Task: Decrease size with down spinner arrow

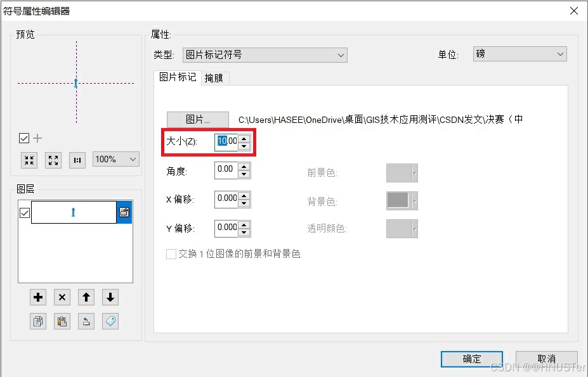Action: 244,146
